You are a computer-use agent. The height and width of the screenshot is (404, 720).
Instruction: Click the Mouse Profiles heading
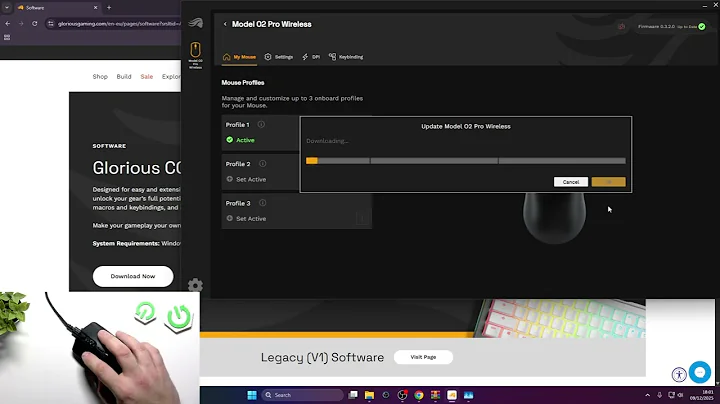click(x=243, y=83)
